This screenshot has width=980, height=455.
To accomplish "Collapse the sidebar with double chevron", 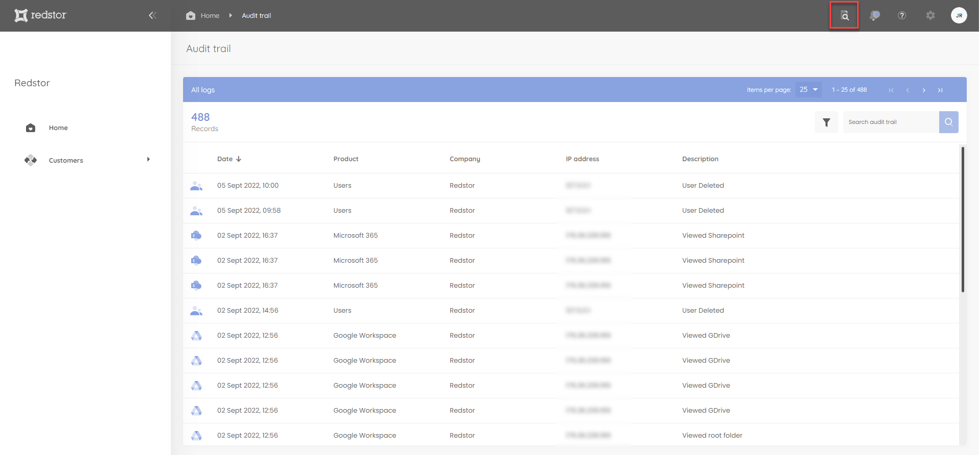I will [x=152, y=15].
